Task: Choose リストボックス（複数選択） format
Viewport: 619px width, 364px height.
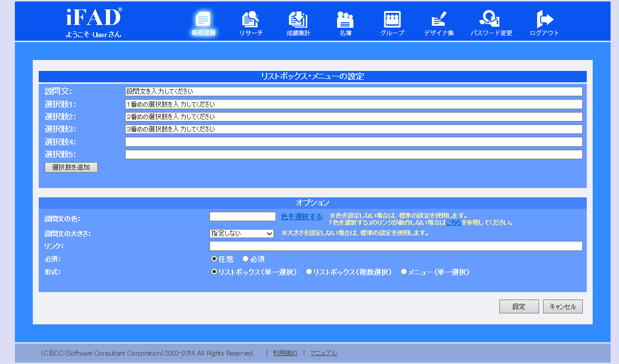Action: (309, 272)
